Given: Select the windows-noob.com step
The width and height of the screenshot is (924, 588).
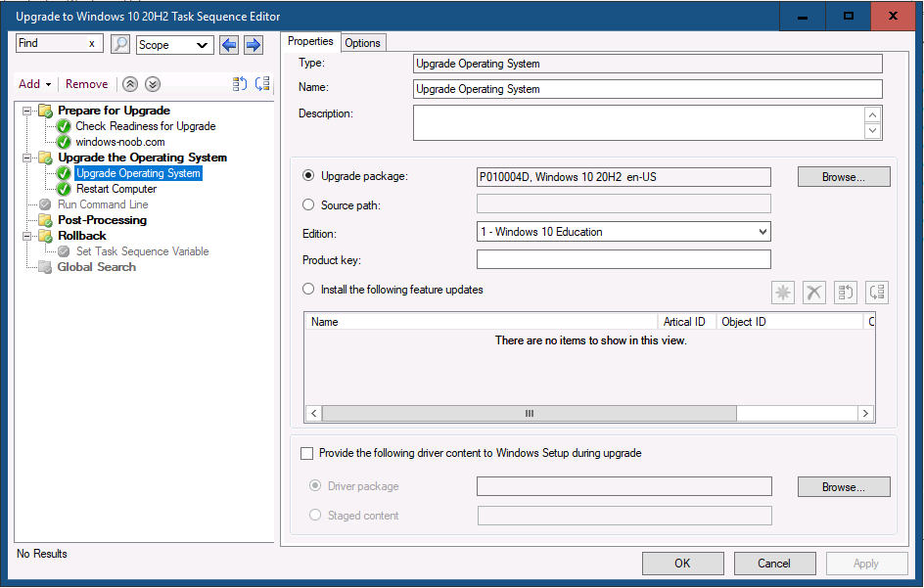Looking at the screenshot, I should click(x=120, y=142).
